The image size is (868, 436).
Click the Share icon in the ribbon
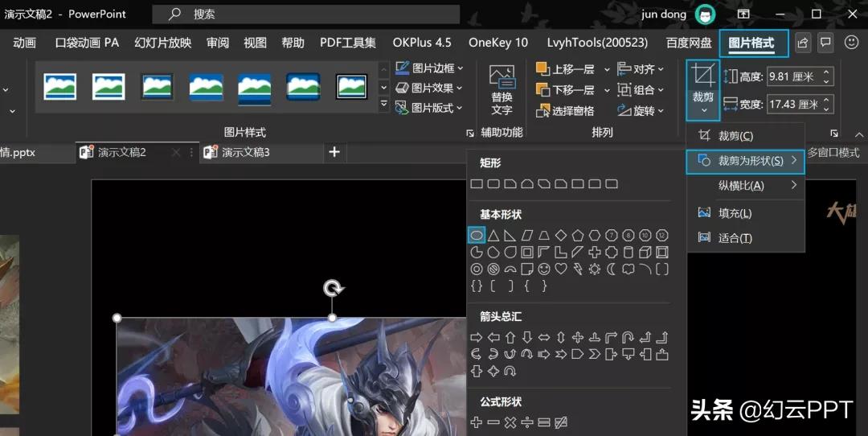(803, 43)
